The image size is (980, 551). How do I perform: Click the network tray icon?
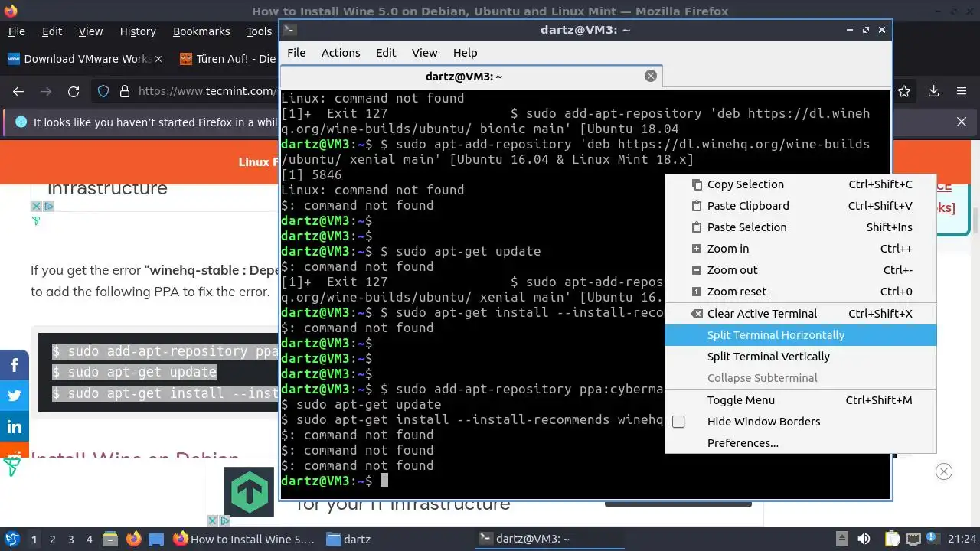913,539
